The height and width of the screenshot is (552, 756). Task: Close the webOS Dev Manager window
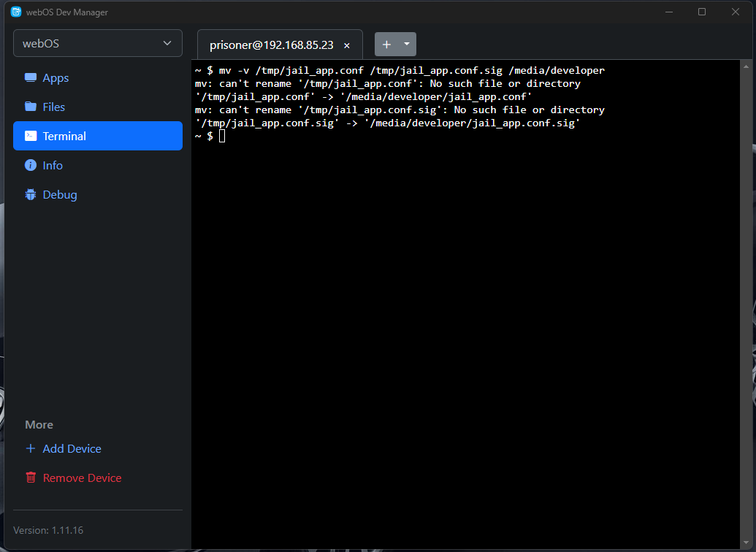tap(736, 12)
